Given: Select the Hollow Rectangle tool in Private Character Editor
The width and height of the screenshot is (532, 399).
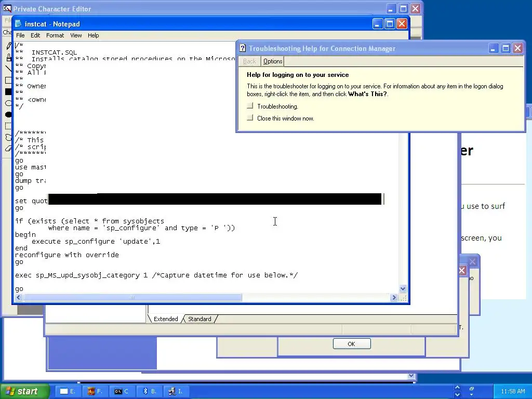Looking at the screenshot, I should point(8,81).
